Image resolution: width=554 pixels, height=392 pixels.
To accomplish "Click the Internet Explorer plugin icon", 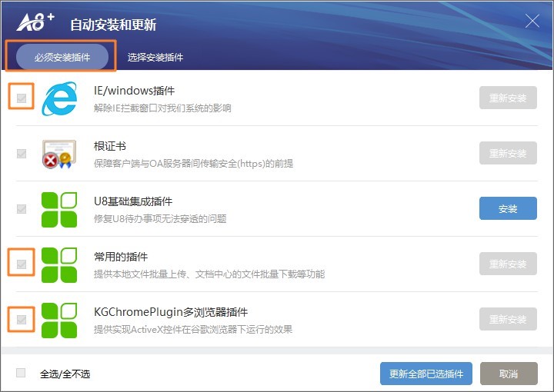I will 59,98.
